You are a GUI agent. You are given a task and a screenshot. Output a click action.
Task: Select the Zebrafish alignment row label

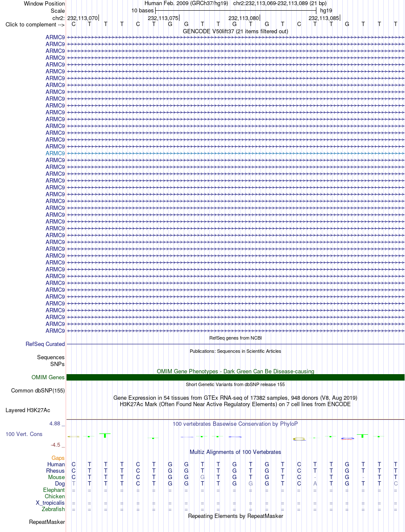[53, 509]
